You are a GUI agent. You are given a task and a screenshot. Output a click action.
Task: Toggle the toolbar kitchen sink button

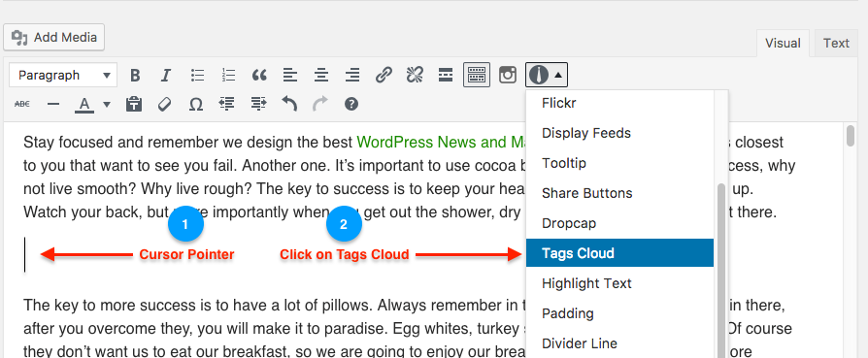click(x=477, y=75)
